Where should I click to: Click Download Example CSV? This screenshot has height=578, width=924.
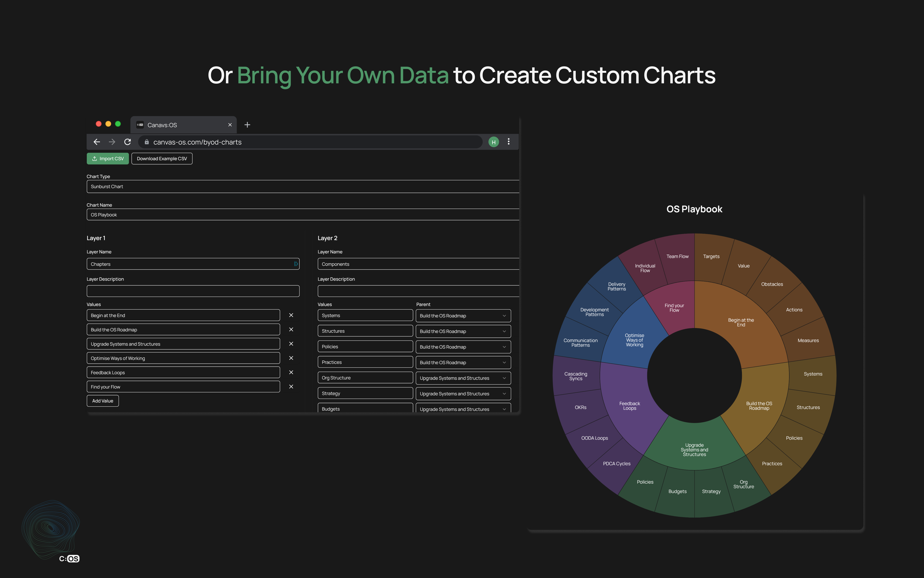162,159
